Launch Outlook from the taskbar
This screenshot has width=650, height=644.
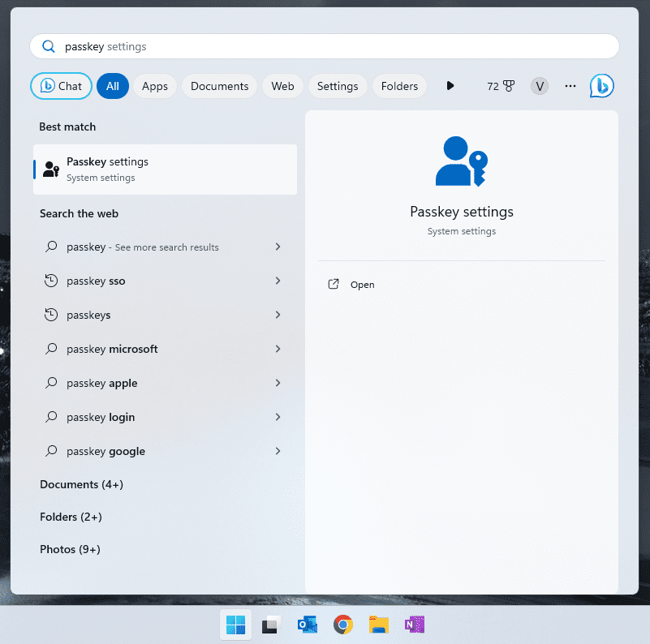tap(307, 625)
